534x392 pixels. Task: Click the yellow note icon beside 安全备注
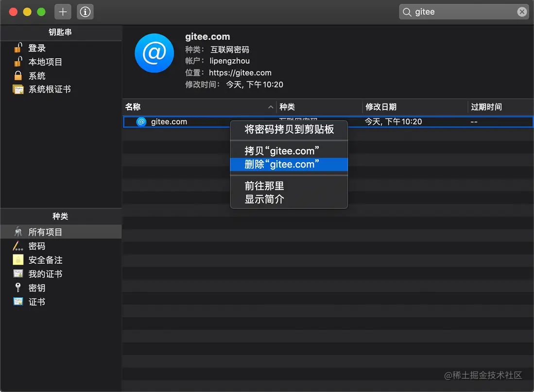18,260
